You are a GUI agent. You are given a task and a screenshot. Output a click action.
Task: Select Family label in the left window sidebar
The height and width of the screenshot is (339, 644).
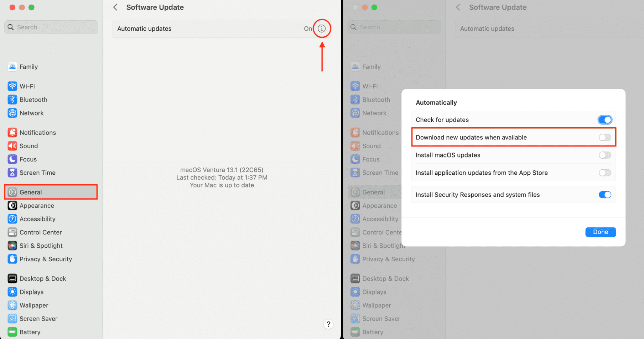coord(28,67)
